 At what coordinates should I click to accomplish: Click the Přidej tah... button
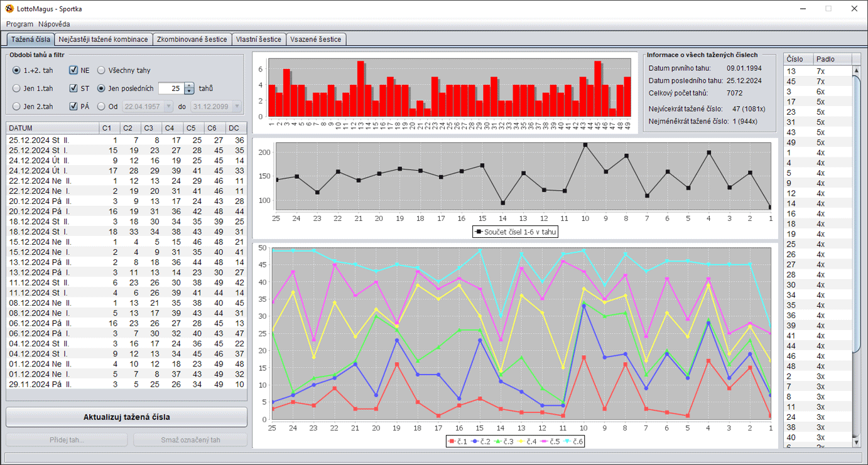click(67, 440)
